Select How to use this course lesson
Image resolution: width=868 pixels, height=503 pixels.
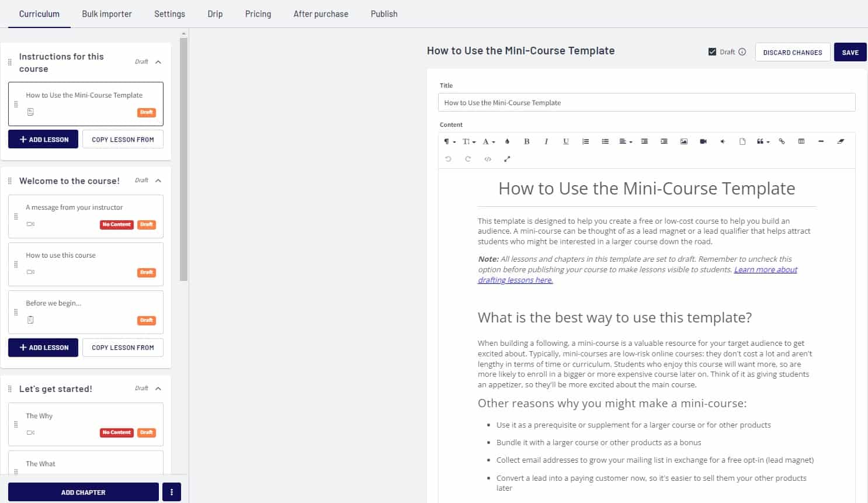[86, 264]
